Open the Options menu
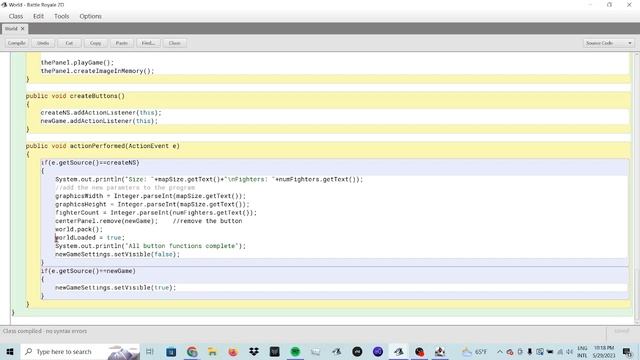Image resolution: width=640 pixels, height=360 pixels. [x=91, y=16]
